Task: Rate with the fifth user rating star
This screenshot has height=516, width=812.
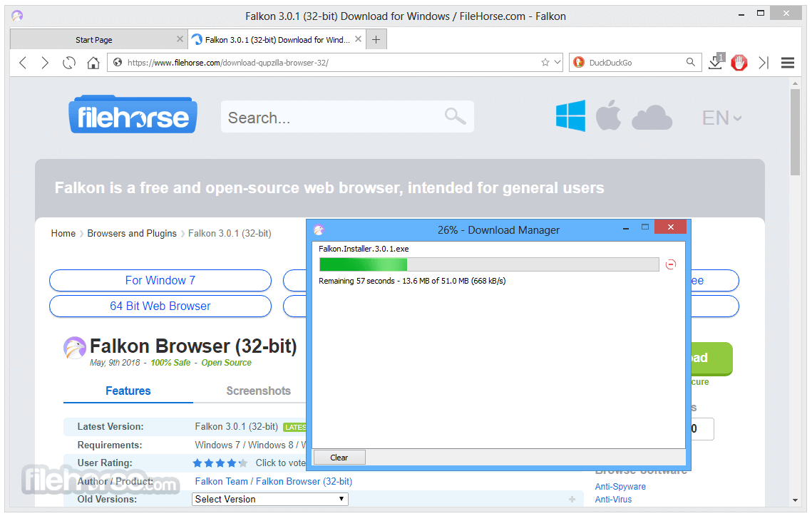Action: click(x=243, y=463)
